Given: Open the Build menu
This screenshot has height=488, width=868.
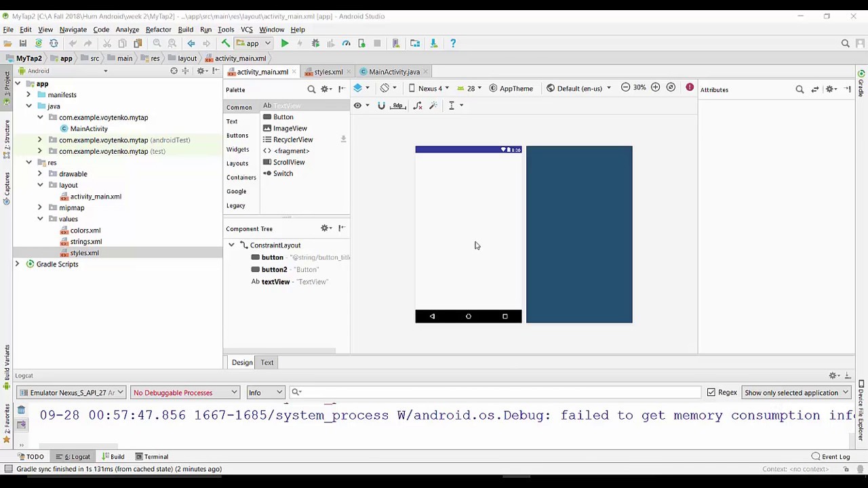Looking at the screenshot, I should [x=185, y=29].
